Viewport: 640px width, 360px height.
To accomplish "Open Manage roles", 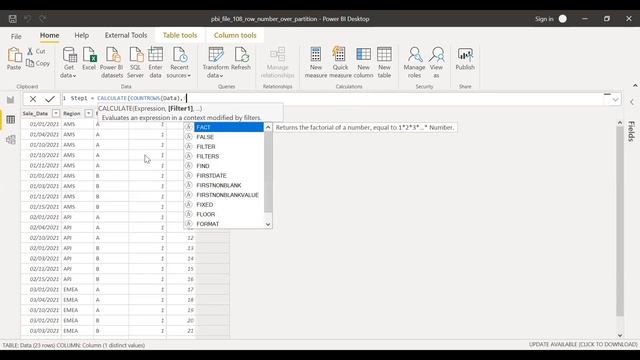I will tap(414, 62).
